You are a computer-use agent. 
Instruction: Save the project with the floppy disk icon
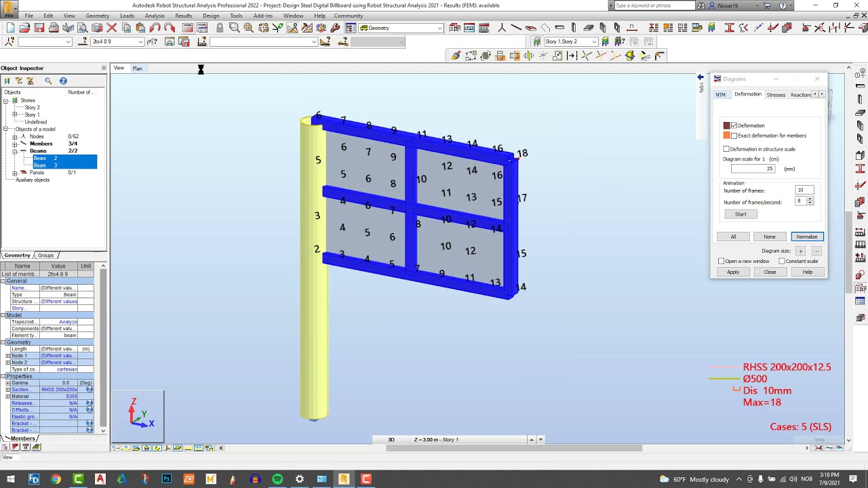pos(39,28)
